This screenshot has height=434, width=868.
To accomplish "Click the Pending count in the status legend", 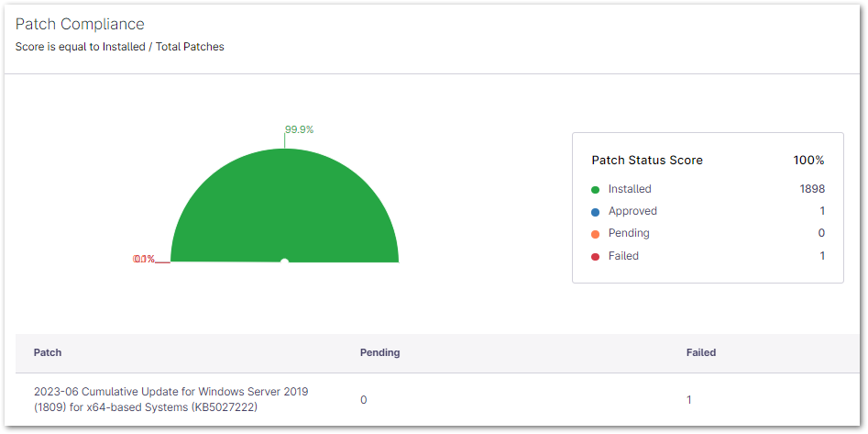I will [821, 233].
